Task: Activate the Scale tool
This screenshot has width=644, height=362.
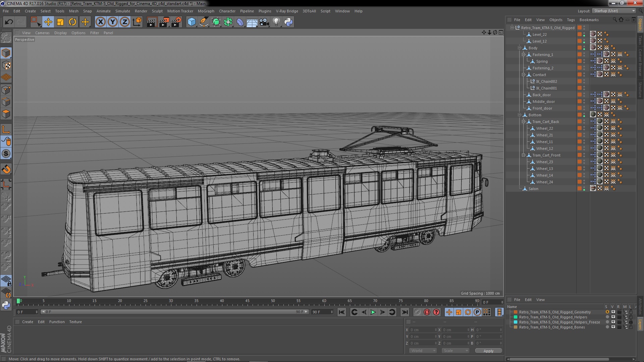Action: pyautogui.click(x=60, y=22)
